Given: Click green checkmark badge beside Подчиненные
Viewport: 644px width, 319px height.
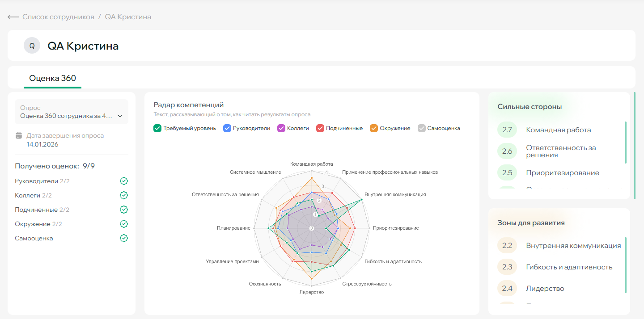Looking at the screenshot, I should tap(124, 210).
